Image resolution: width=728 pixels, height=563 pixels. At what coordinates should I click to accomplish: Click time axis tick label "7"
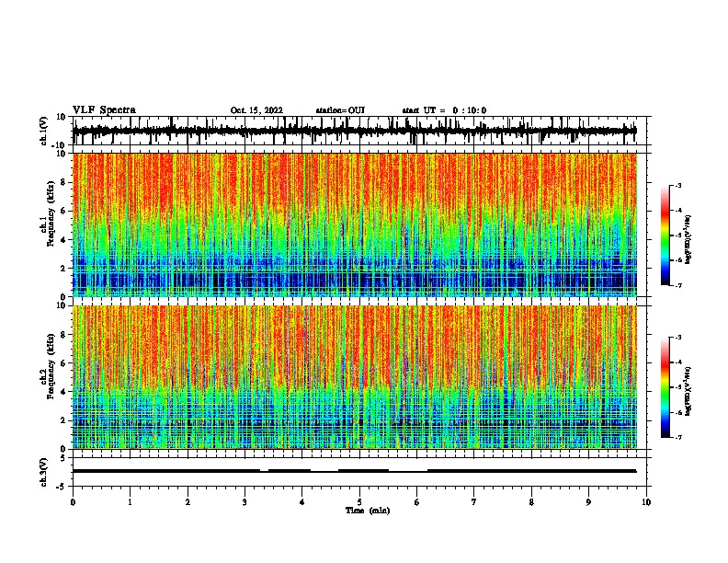(x=474, y=502)
